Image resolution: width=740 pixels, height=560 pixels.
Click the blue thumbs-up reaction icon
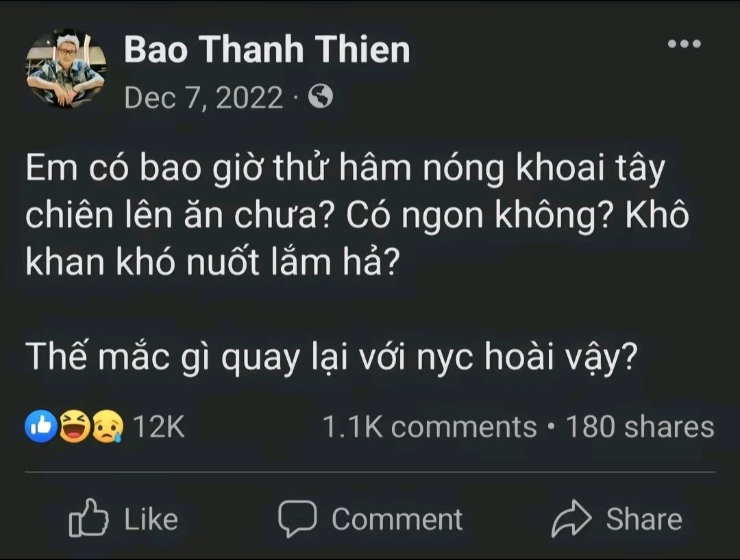(41, 427)
